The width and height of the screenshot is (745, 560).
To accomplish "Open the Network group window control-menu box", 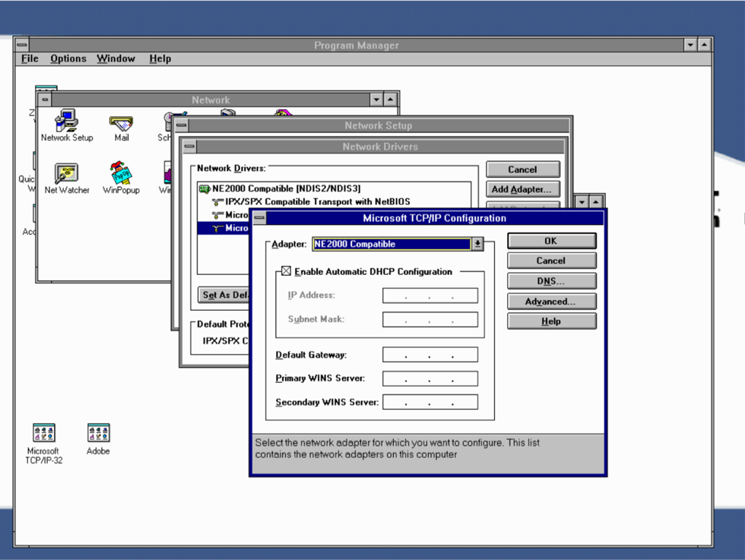I will pos(45,100).
